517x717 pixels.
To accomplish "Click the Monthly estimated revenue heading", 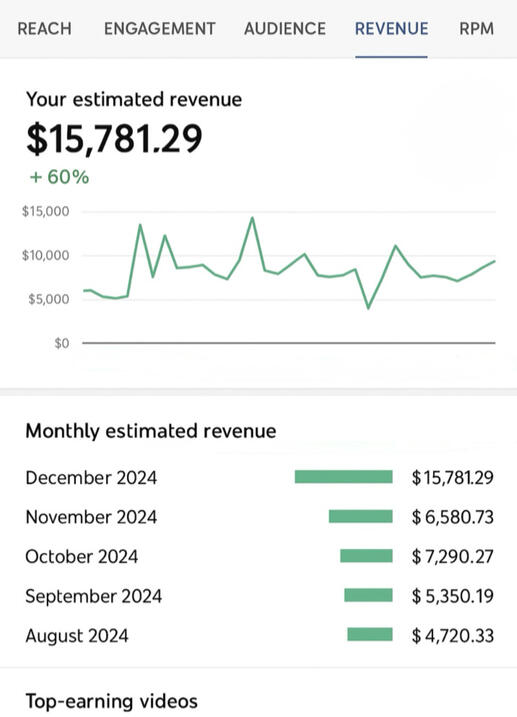I will point(151,431).
